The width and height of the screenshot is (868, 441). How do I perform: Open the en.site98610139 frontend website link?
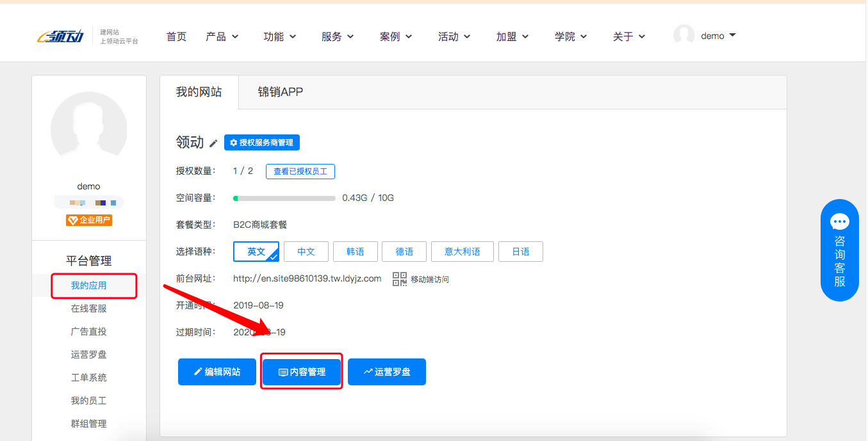click(x=307, y=278)
